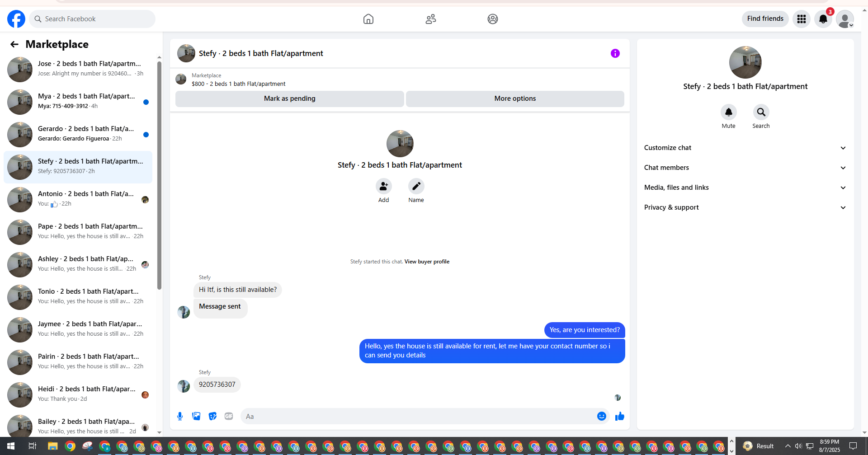Open More options for listing
The width and height of the screenshot is (868, 455).
tap(515, 99)
